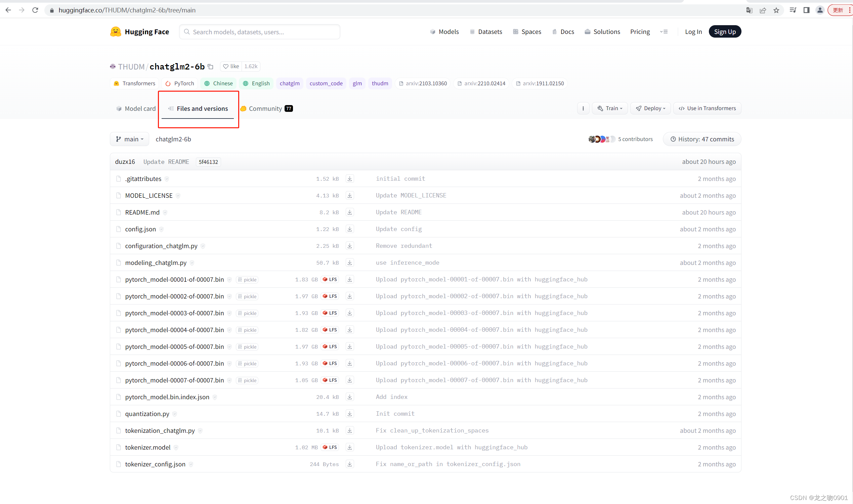Click the custom_code tag

coord(326,83)
